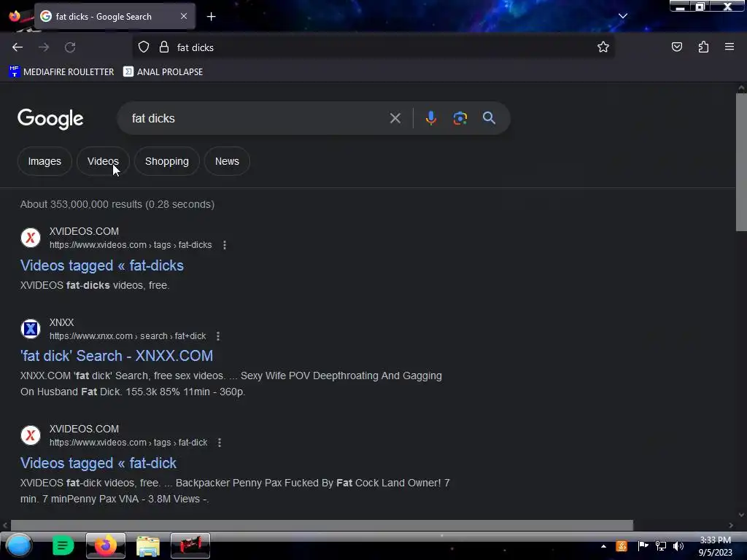Image resolution: width=747 pixels, height=560 pixels.
Task: Open more options for the first result
Action: 225,245
